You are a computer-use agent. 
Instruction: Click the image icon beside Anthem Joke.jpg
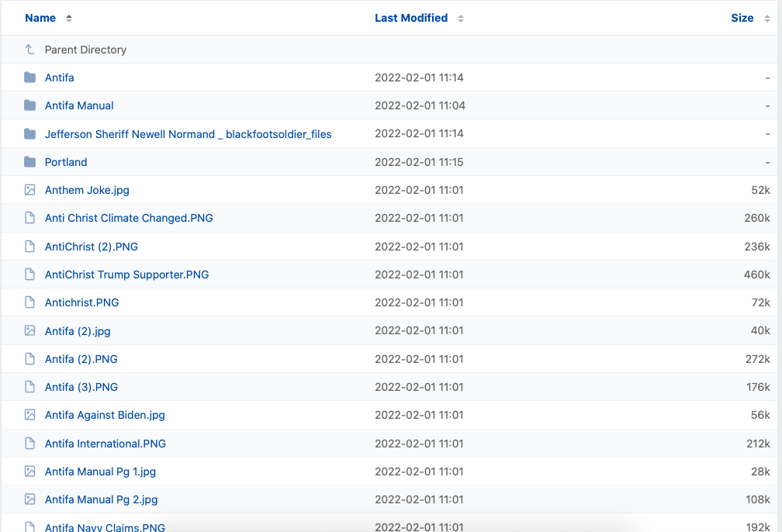point(30,189)
